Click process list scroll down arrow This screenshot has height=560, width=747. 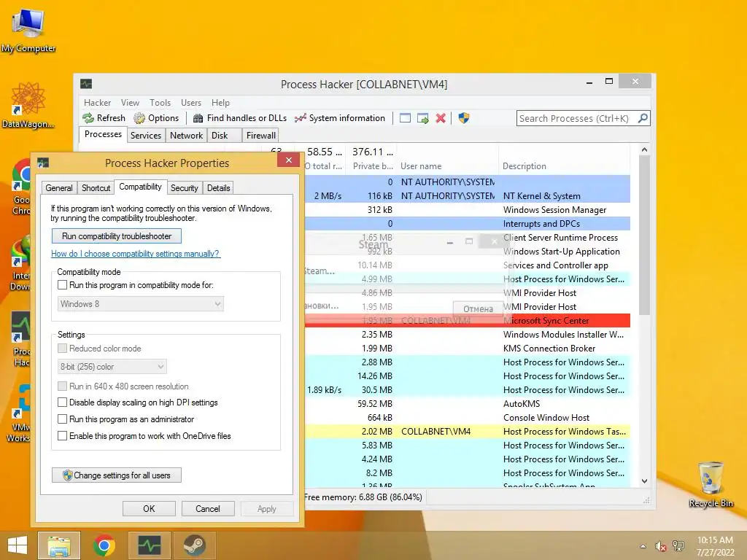click(644, 481)
